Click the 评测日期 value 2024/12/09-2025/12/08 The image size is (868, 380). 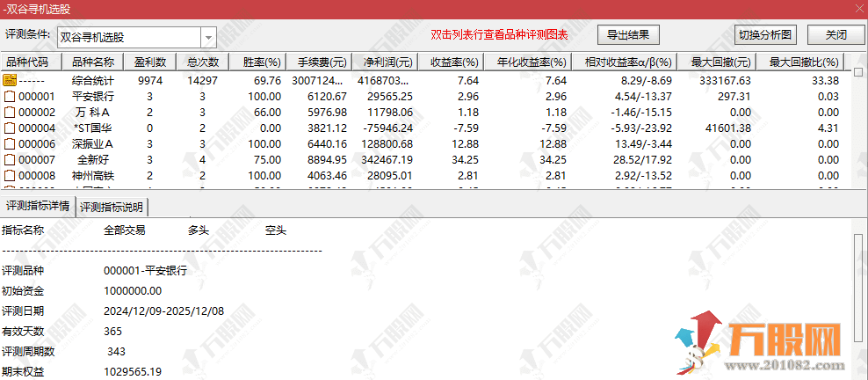point(164,311)
